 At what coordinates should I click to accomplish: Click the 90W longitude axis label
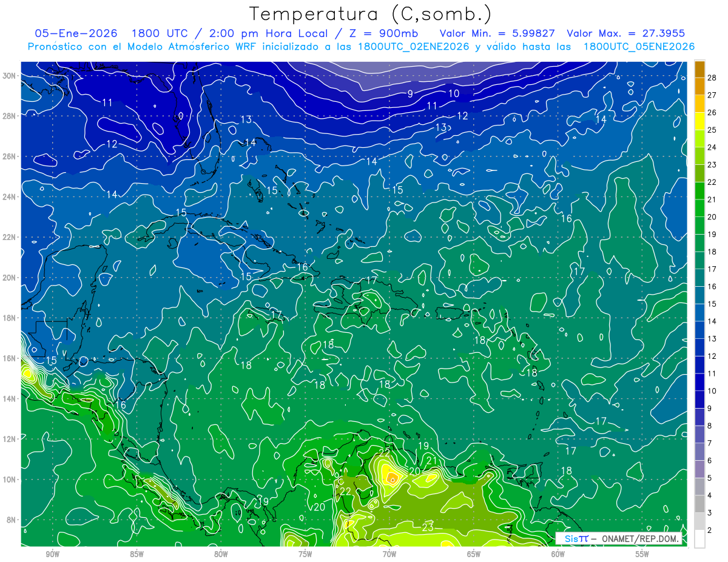pyautogui.click(x=52, y=554)
